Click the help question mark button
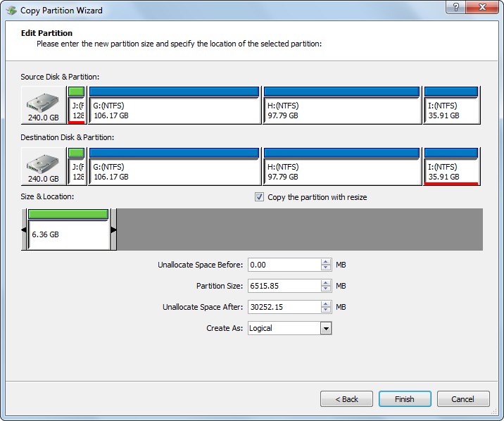504x421 pixels. pyautogui.click(x=455, y=7)
